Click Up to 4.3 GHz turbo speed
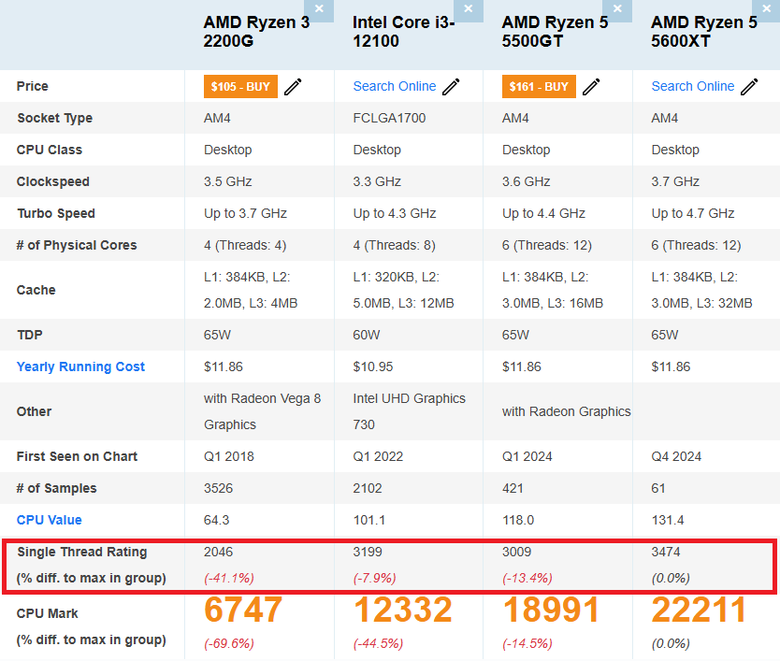This screenshot has width=780, height=661. pos(394,214)
